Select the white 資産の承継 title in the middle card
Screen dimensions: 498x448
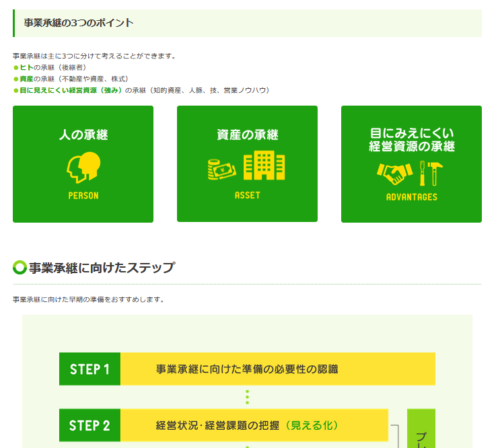247,135
